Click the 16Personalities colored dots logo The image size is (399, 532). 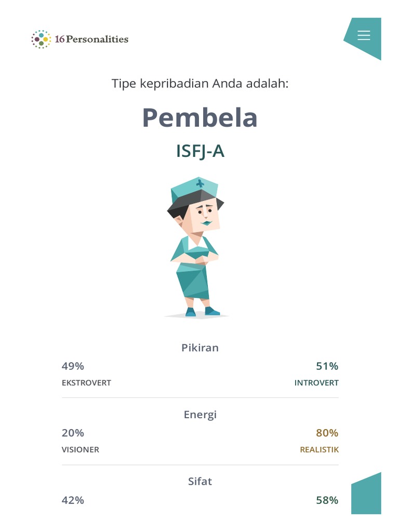41,39
